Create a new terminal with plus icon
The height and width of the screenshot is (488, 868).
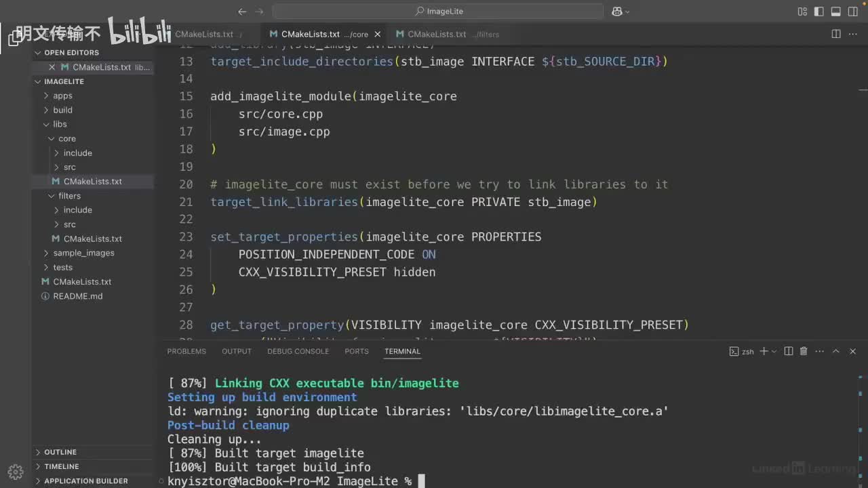coord(764,351)
